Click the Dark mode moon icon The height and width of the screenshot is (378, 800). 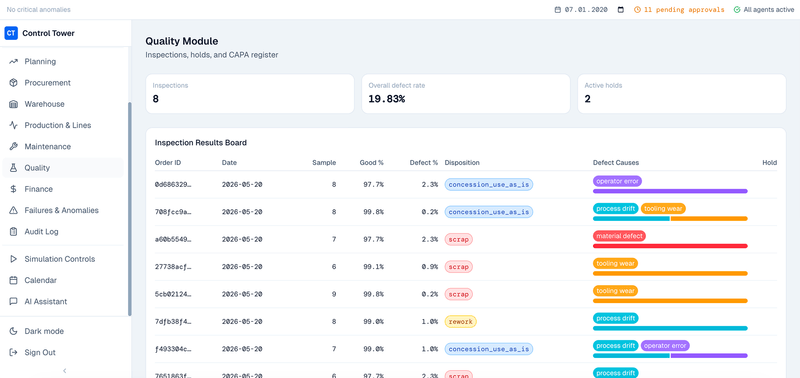(x=14, y=331)
